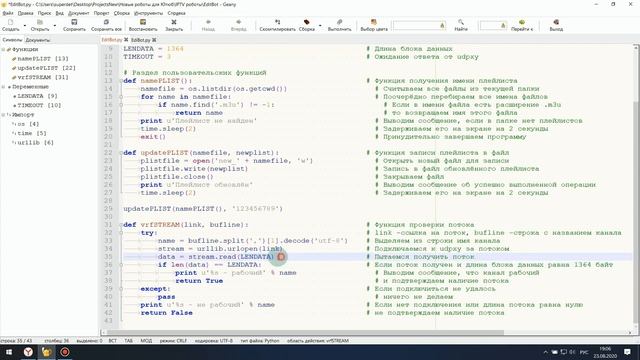The height and width of the screenshot is (360, 640).
Task: Clear the toolbar search field using its icon
Action: click(442, 26)
